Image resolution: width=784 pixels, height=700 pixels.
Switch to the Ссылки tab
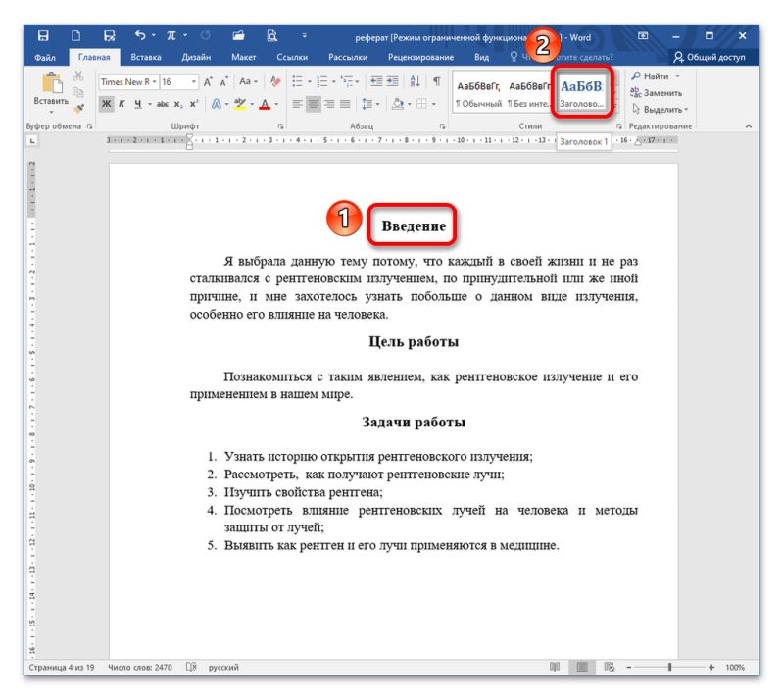292,57
